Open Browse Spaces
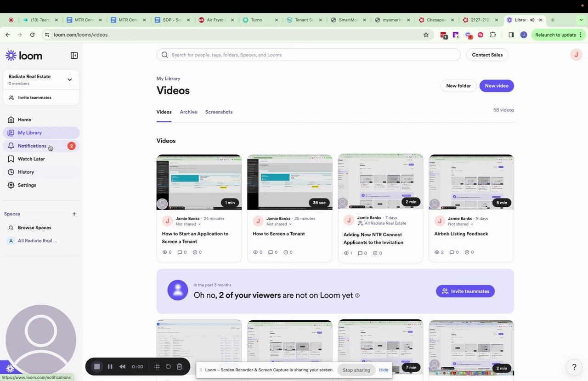The image size is (588, 381). [34, 227]
